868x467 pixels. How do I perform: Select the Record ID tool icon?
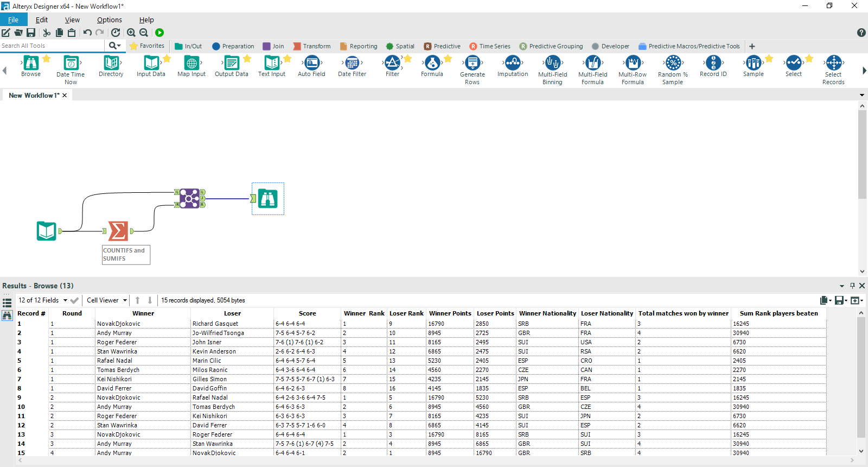pyautogui.click(x=713, y=64)
